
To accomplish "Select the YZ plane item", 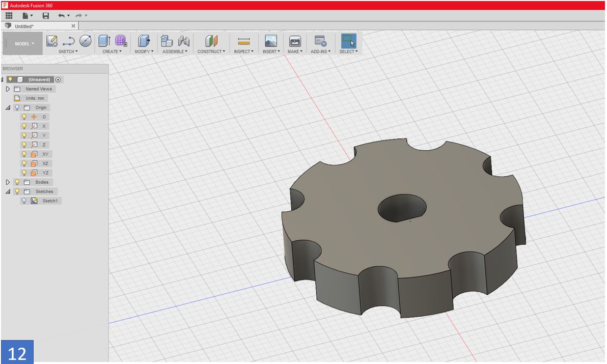I will point(45,173).
